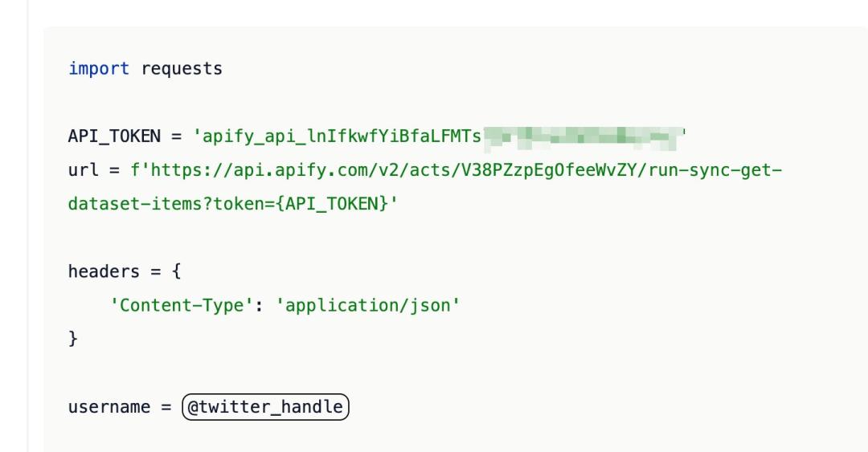Screen dimensions: 868x452
Task: Click the f-string prefix before the URL
Action: (x=135, y=170)
